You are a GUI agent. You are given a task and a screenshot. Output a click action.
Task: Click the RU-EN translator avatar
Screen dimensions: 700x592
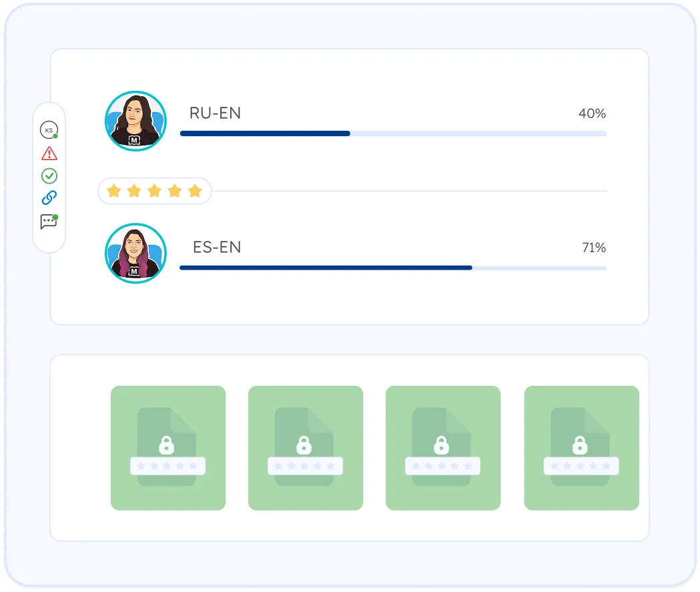pos(135,121)
